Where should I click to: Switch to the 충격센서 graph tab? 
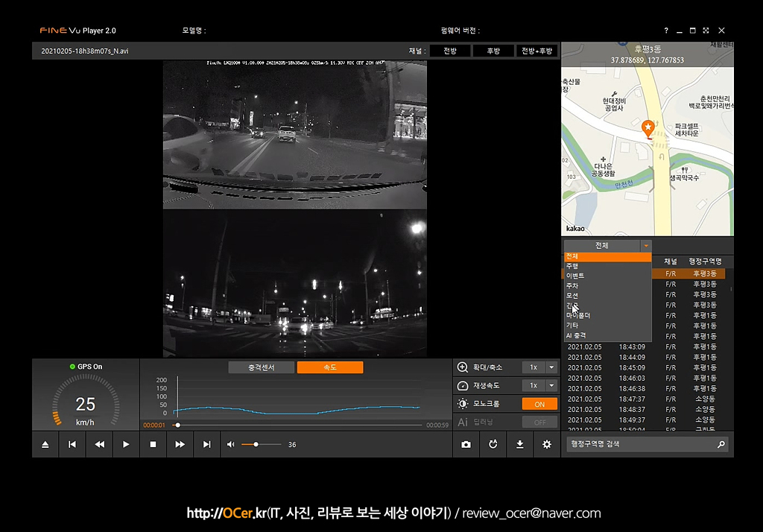pyautogui.click(x=262, y=367)
